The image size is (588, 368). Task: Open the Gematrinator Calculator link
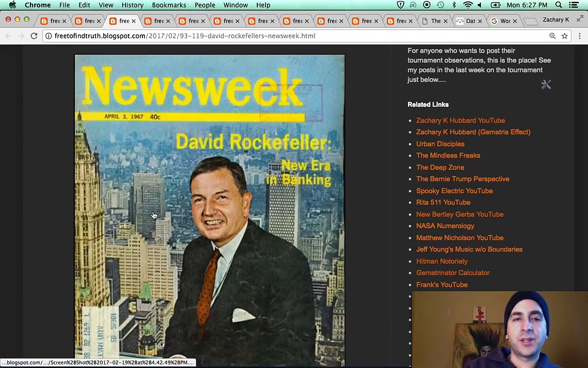click(x=453, y=273)
